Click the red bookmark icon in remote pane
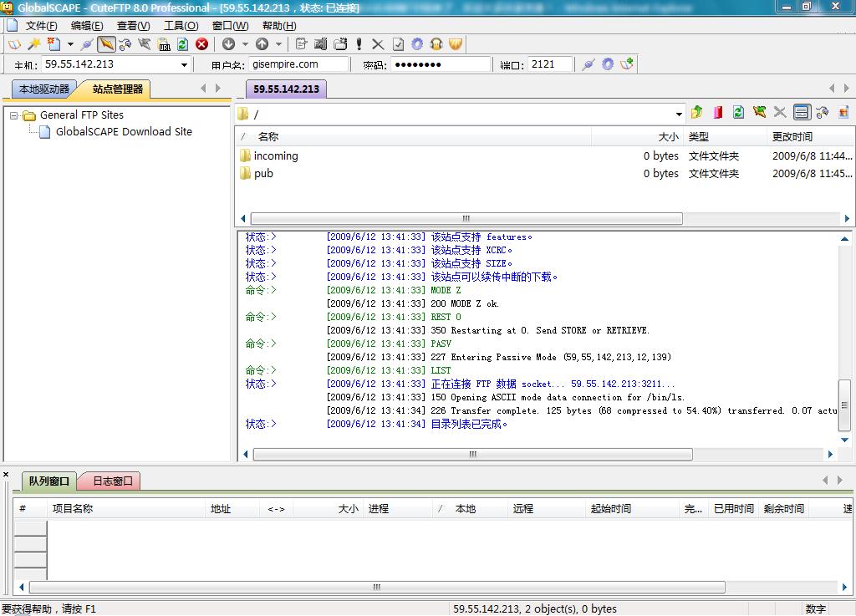 point(717,112)
